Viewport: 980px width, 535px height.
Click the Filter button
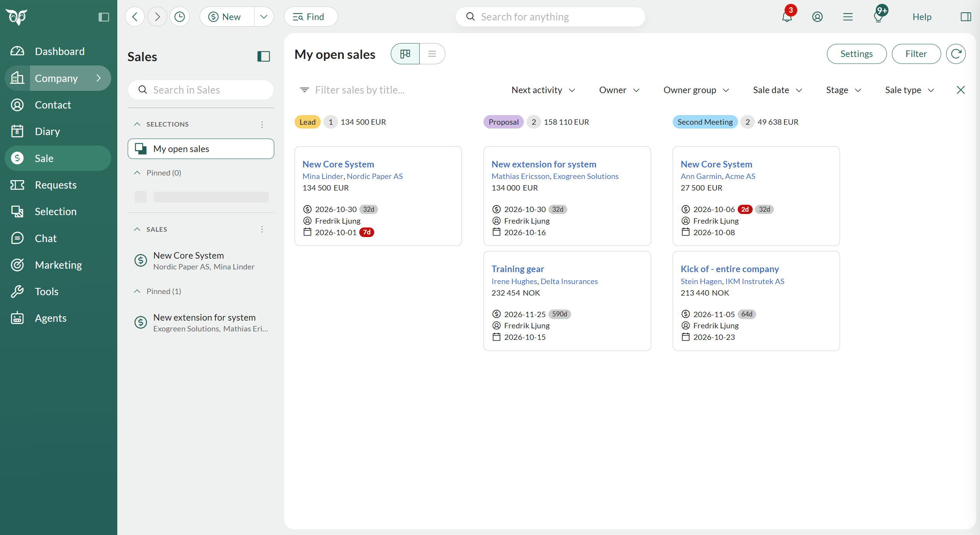click(916, 54)
